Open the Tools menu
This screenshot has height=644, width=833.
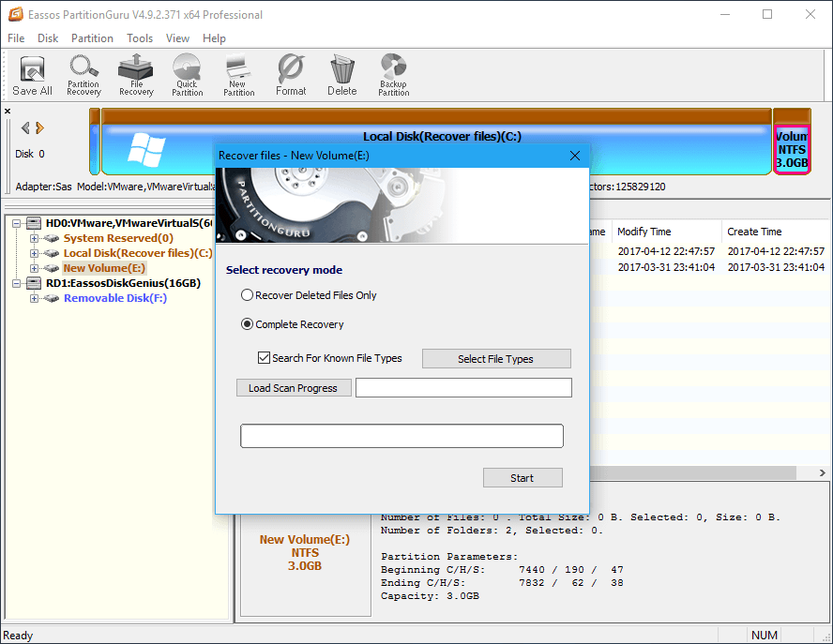point(140,38)
